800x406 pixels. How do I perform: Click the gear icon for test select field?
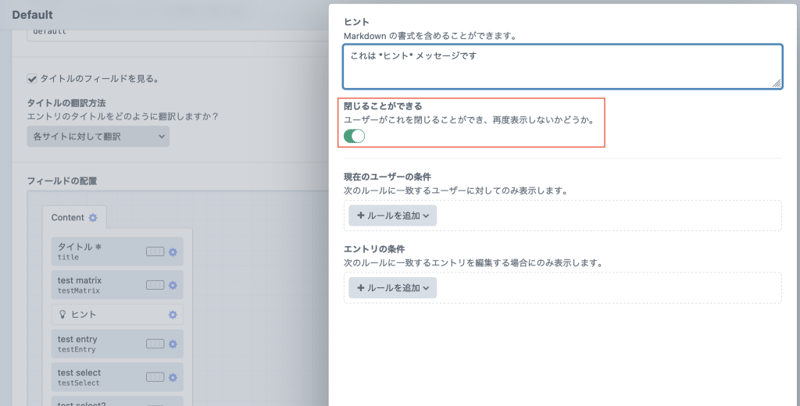172,377
